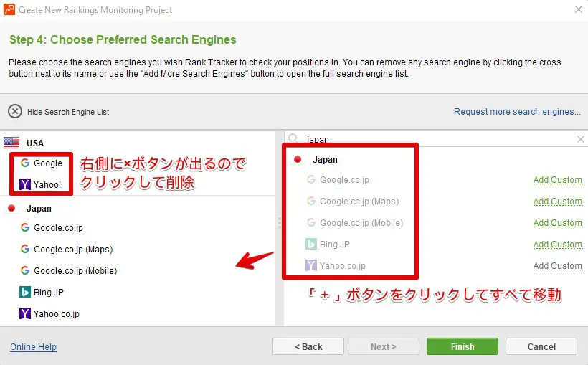Screen dimensions: 588x365
Task: Select Google.co.jp (Mobile) in left list
Action: pos(75,271)
